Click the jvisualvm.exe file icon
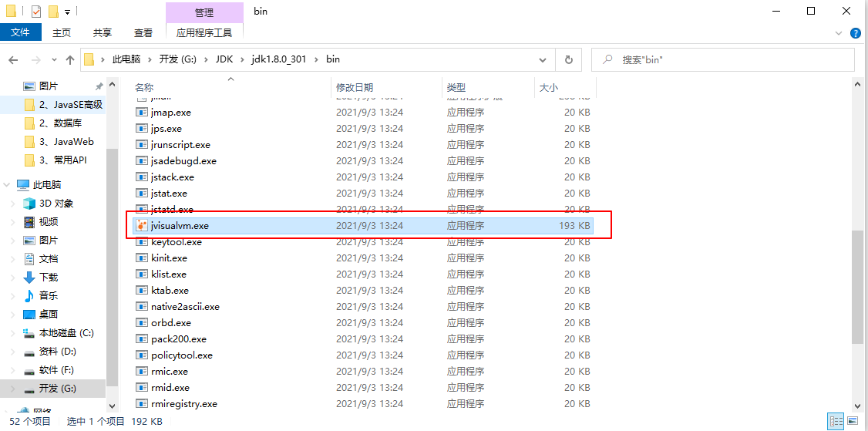The width and height of the screenshot is (868, 431). click(x=141, y=226)
